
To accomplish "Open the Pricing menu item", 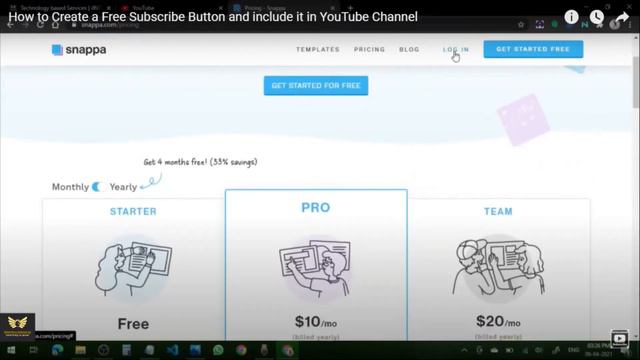I will 369,49.
